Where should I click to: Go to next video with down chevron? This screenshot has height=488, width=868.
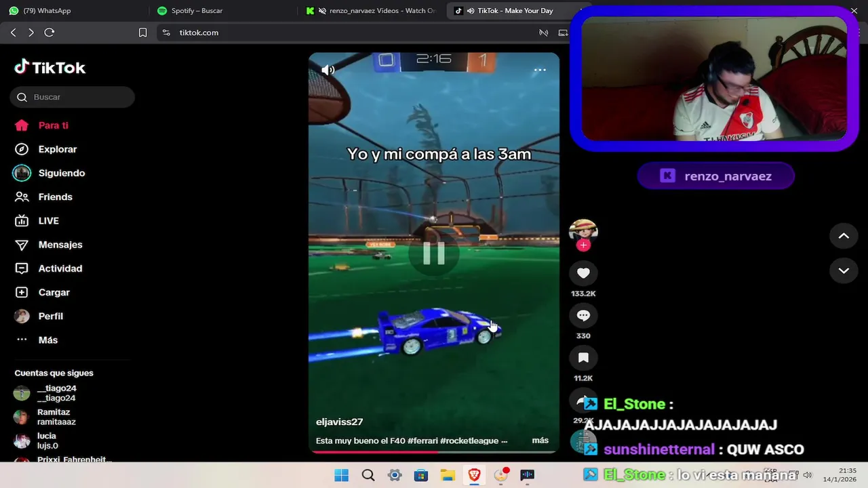(844, 270)
